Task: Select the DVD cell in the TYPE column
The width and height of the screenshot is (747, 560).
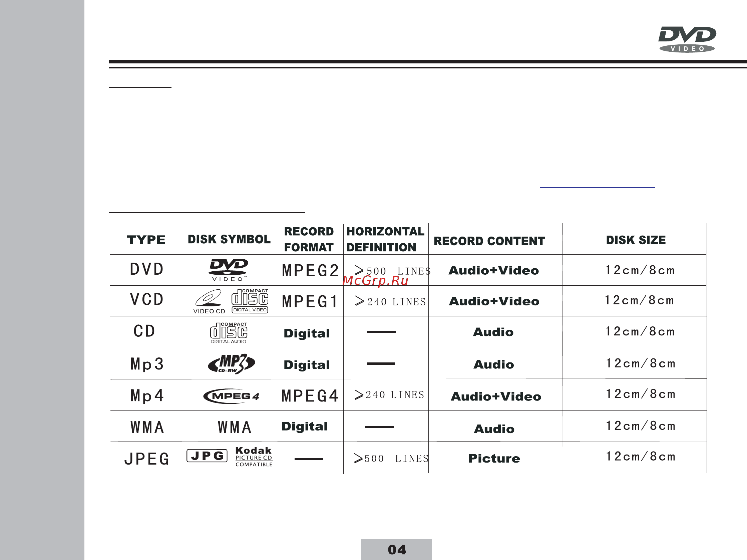Action: 146,269
